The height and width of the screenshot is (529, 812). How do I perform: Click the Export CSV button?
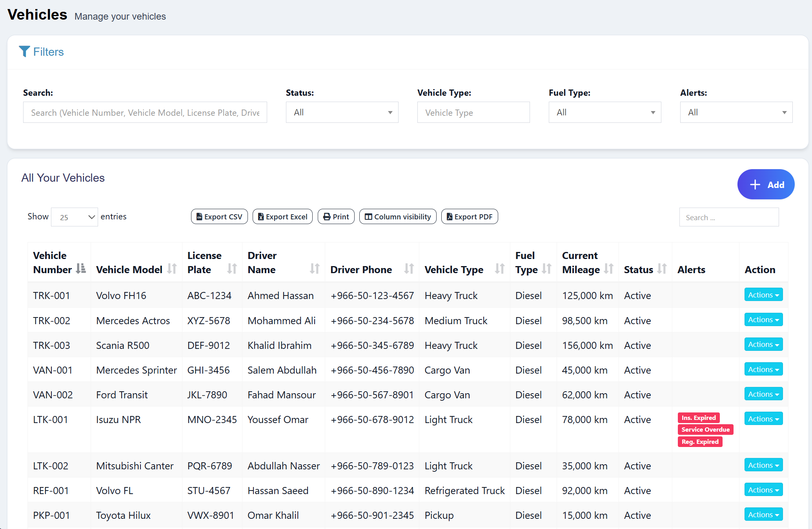click(219, 217)
